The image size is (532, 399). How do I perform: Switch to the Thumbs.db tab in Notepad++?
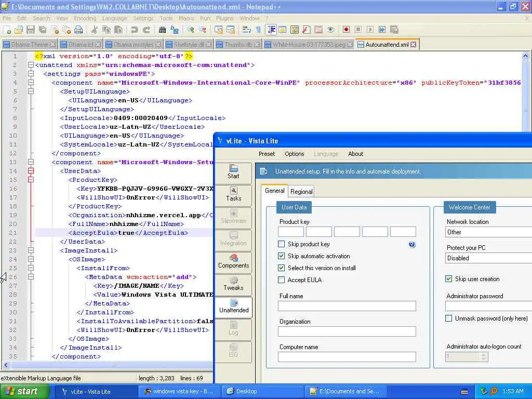(x=238, y=45)
